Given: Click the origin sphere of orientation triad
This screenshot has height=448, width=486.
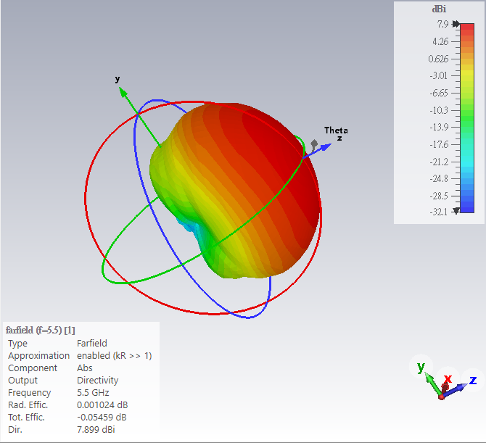Looking at the screenshot, I should pos(441,396).
